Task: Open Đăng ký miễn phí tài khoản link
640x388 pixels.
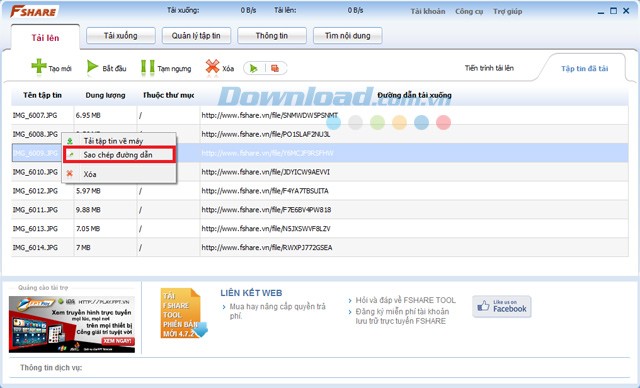Action: 402,316
